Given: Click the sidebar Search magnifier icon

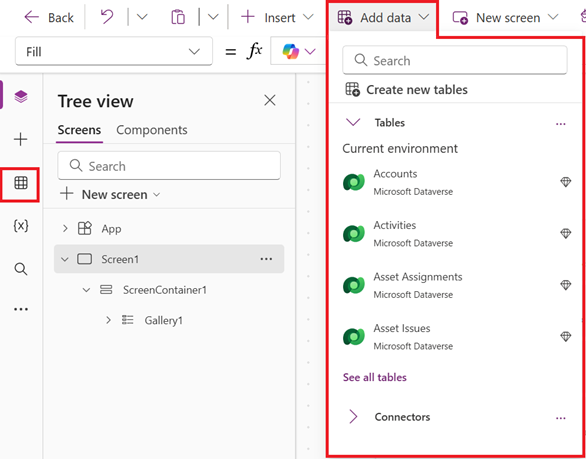Looking at the screenshot, I should tap(21, 269).
